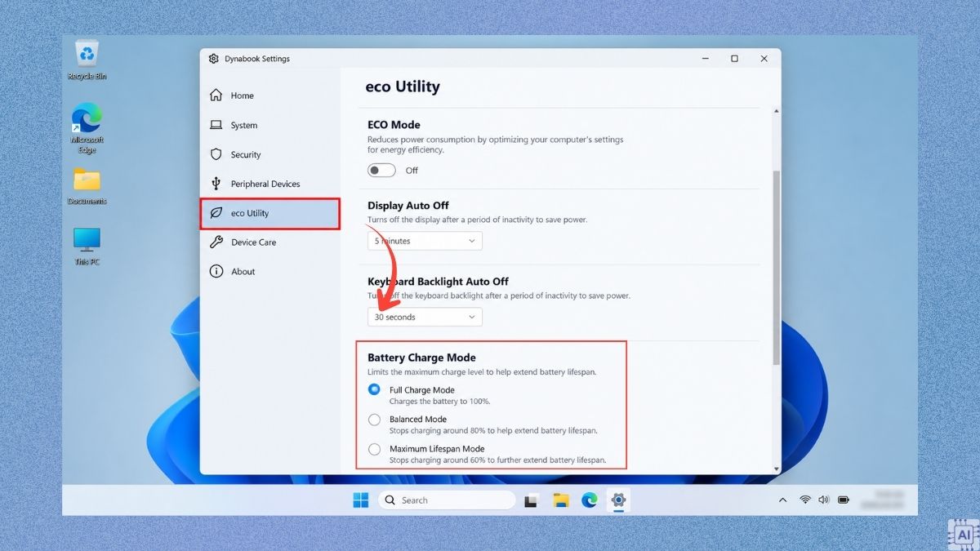Go to the System section
The width and height of the screenshot is (980, 551).
(x=270, y=125)
